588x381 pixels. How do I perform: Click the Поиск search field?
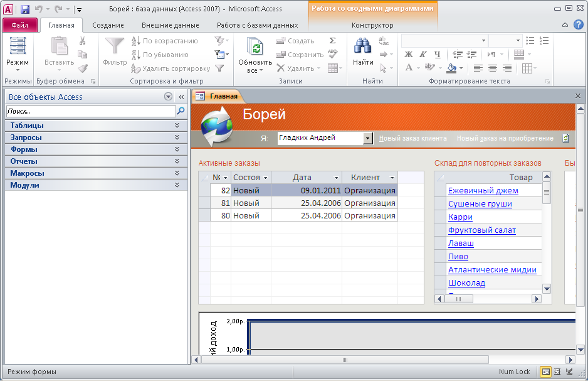(91, 111)
